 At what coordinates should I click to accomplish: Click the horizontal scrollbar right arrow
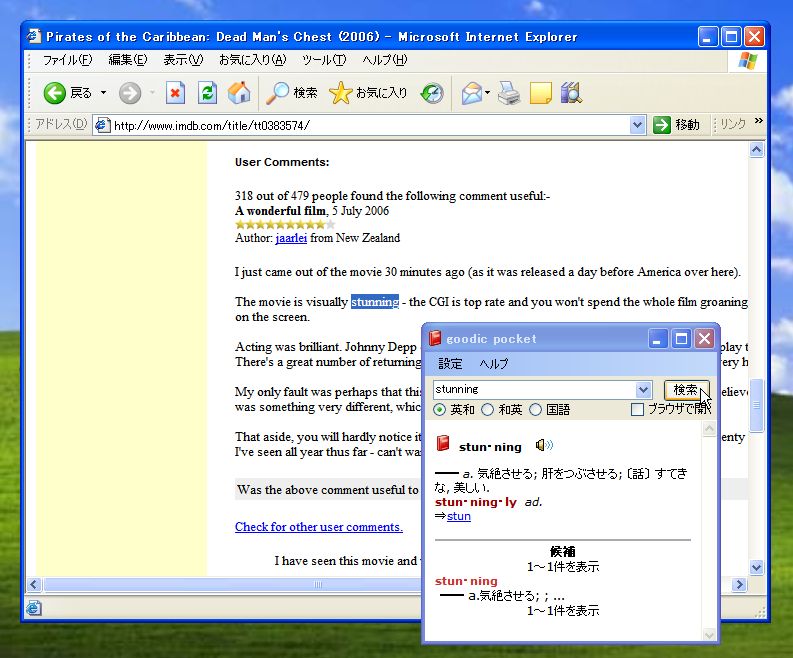(x=739, y=585)
